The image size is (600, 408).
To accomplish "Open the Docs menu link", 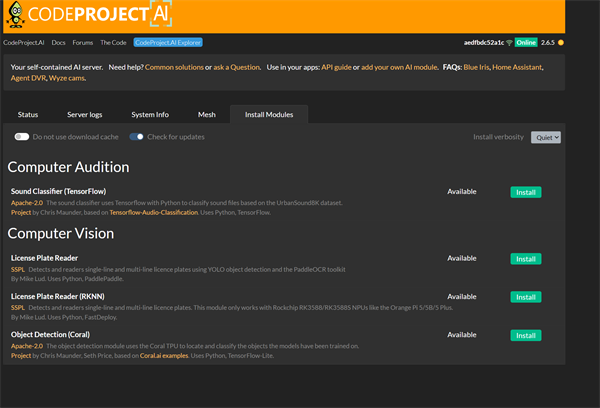I will point(59,42).
